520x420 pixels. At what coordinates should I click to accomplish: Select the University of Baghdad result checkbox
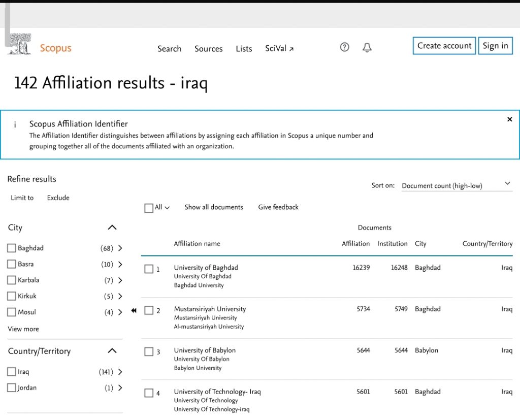pyautogui.click(x=149, y=269)
